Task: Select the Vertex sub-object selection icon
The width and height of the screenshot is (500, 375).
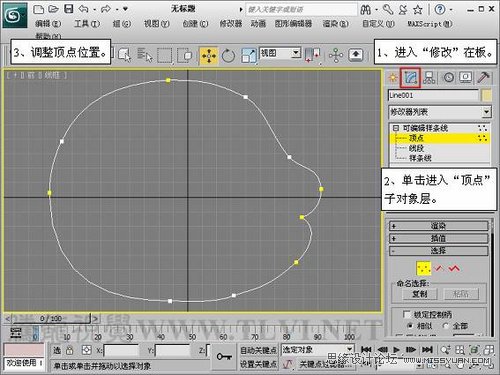Action: [x=424, y=268]
